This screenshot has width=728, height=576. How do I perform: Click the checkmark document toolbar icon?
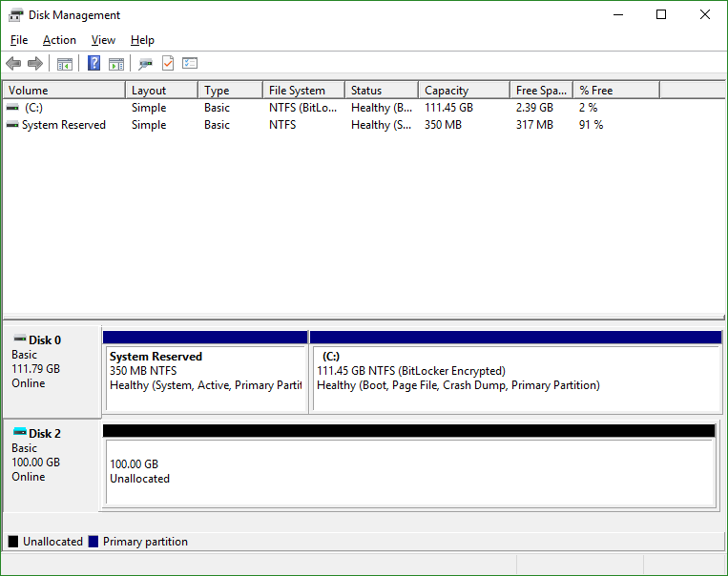click(168, 64)
